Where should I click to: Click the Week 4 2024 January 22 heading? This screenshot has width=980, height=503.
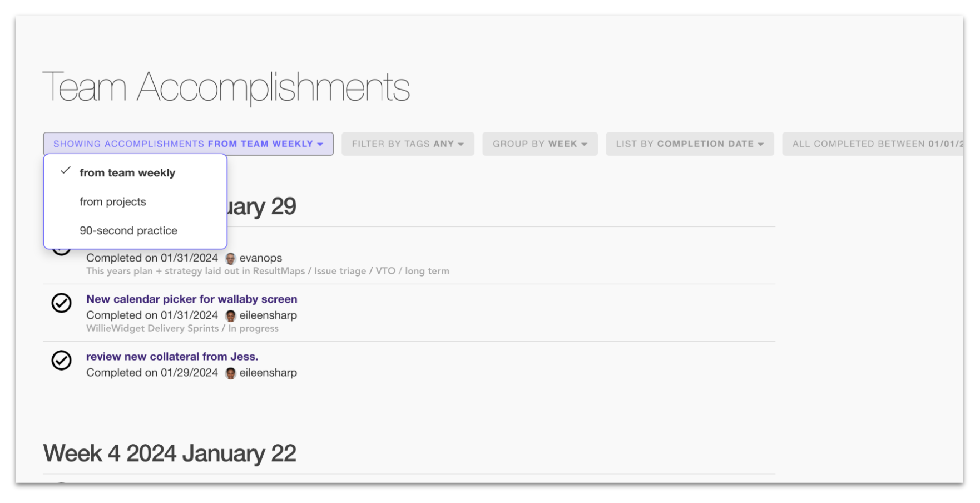170,453
